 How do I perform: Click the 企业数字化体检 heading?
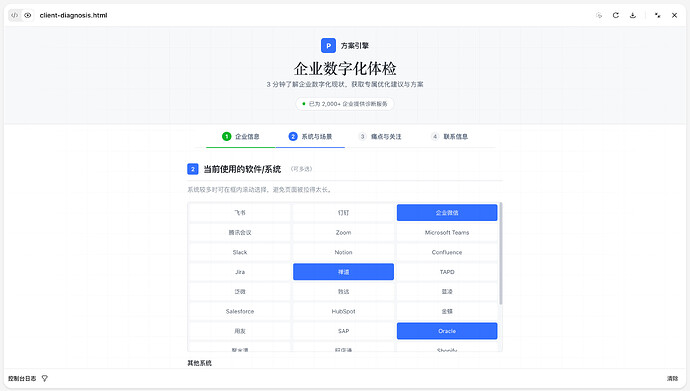pyautogui.click(x=345, y=69)
